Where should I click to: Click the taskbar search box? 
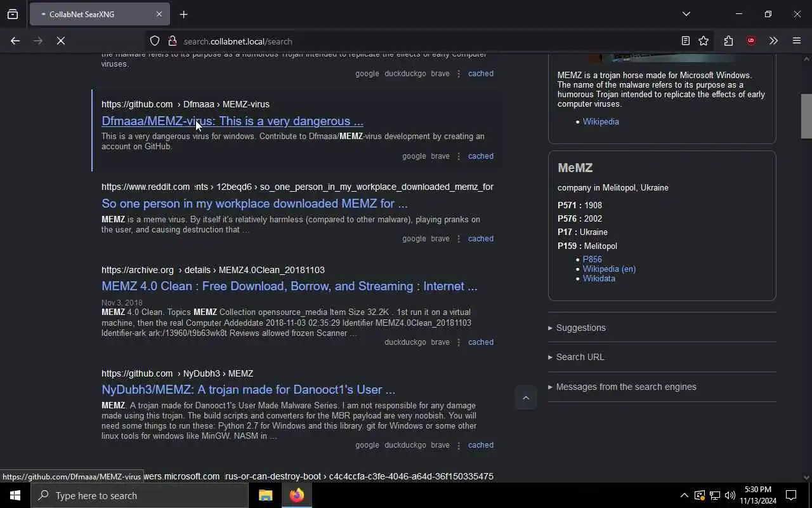tap(140, 495)
